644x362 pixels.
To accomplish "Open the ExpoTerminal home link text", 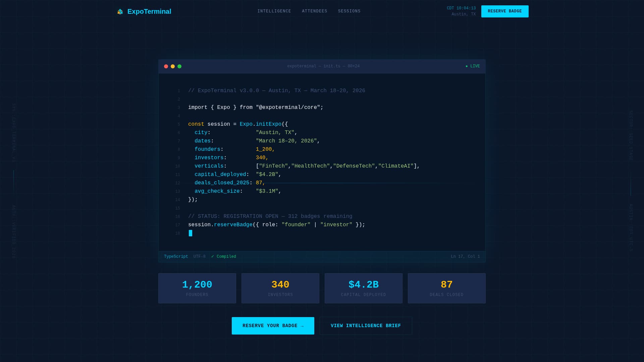I will pyautogui.click(x=149, y=11).
